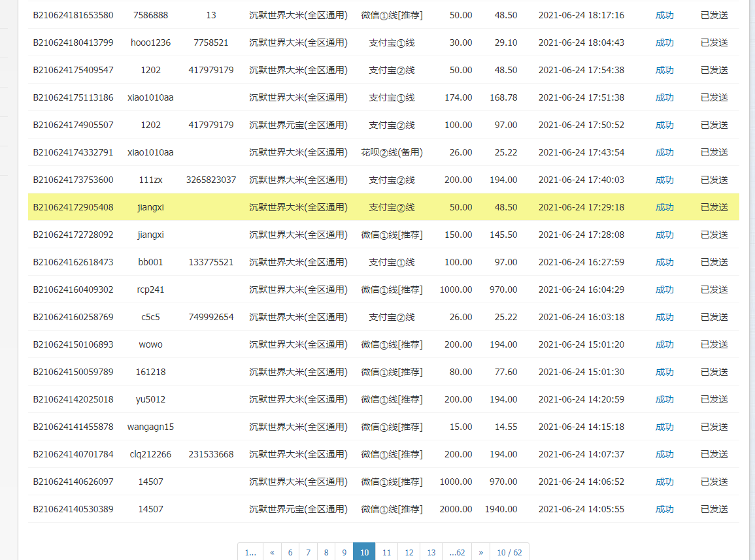Open 成功 status link for order B210624180413799
This screenshot has height=560, width=755.
click(665, 43)
